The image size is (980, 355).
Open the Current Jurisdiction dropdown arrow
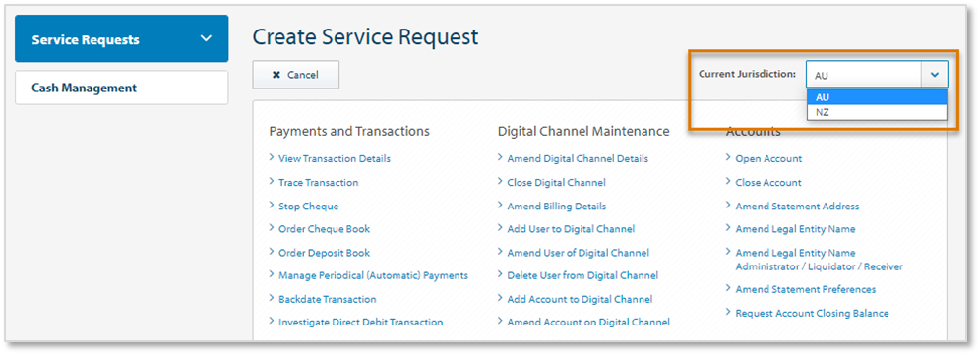coord(935,75)
